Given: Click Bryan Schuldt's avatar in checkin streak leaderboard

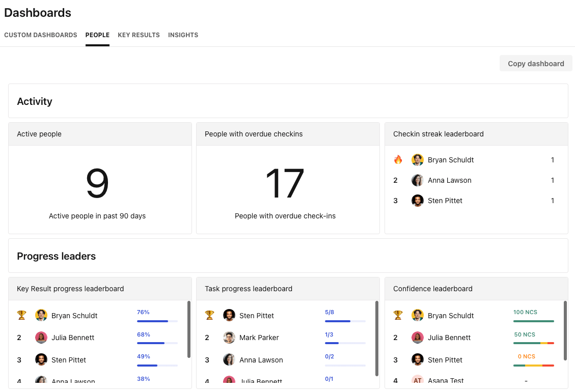Looking at the screenshot, I should 417,159.
